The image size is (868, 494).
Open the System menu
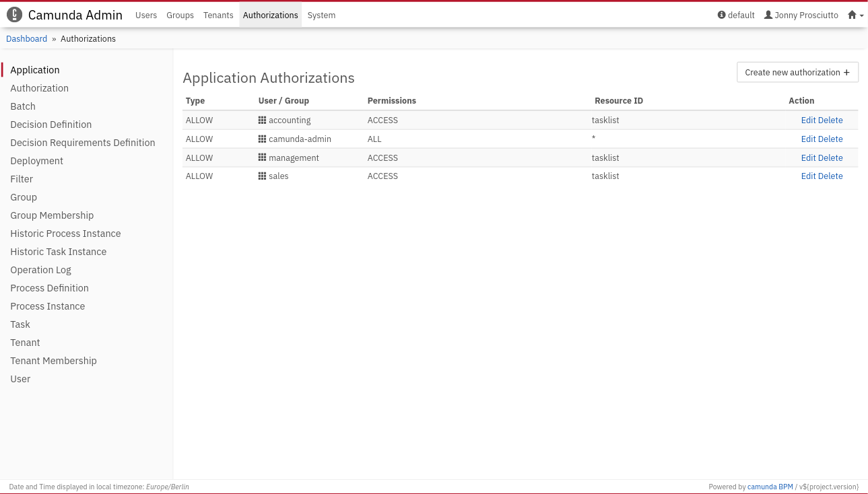coord(321,15)
